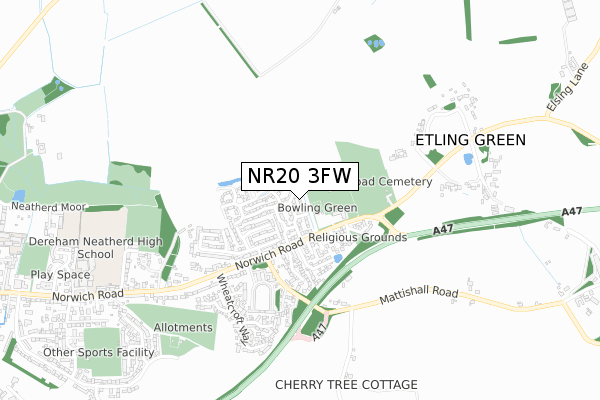Click the Neatherd Moor label
The height and width of the screenshot is (400, 600).
(x=49, y=207)
